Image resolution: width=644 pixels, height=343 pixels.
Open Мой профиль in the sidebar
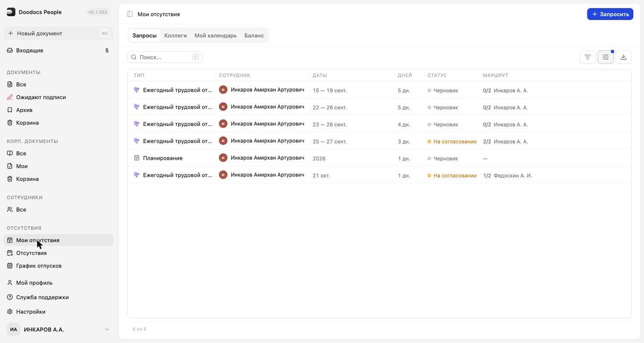point(58,282)
